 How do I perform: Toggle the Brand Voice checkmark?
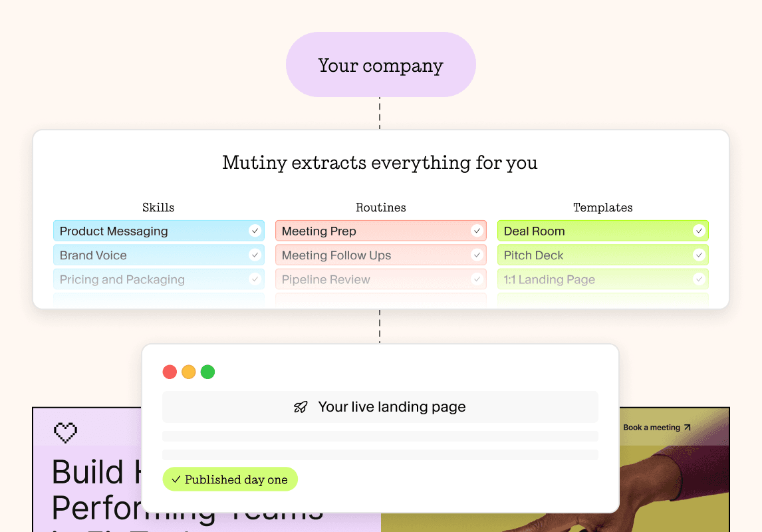click(255, 255)
